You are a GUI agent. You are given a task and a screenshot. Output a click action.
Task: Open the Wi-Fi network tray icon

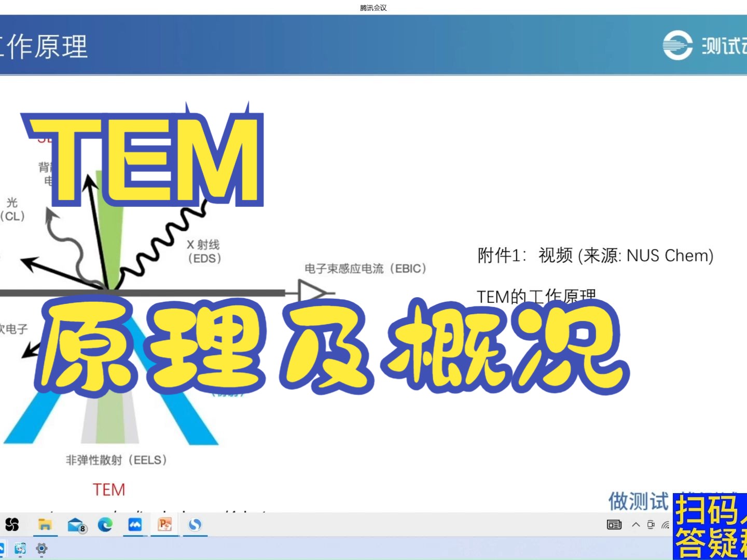(x=666, y=525)
